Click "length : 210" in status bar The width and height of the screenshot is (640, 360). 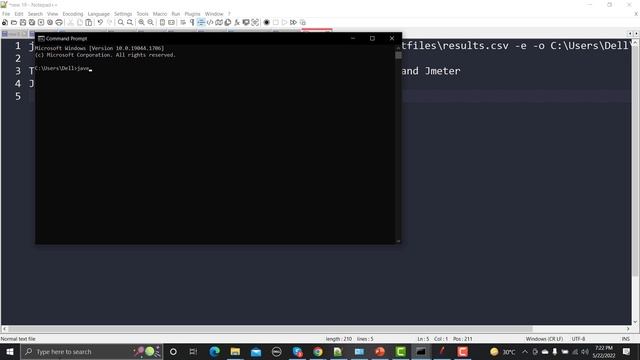(339, 339)
